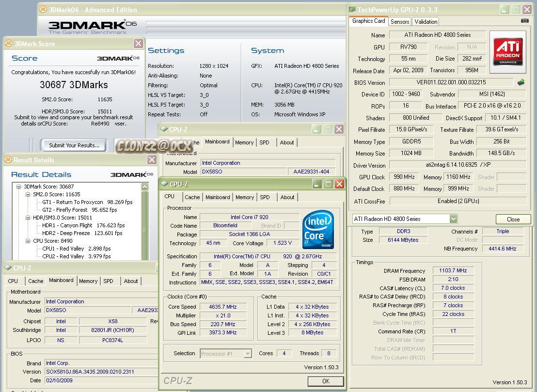Close the Result Details window
This screenshot has width=537, height=392.
click(152, 159)
